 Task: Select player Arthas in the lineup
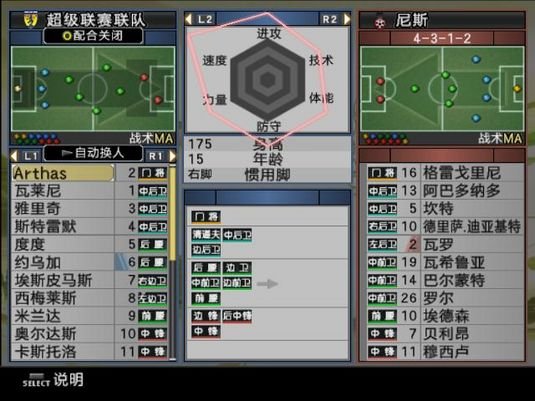(63, 173)
